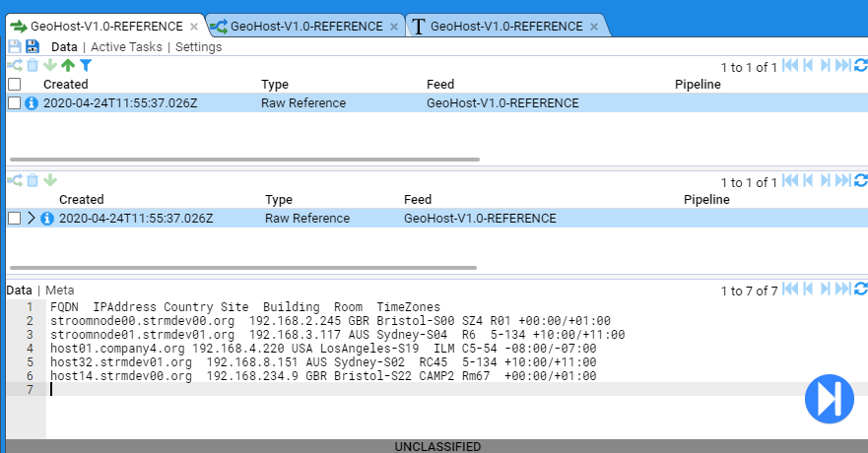Click the green upload arrow icon
Image resolution: width=868 pixels, height=453 pixels.
pyautogui.click(x=68, y=66)
